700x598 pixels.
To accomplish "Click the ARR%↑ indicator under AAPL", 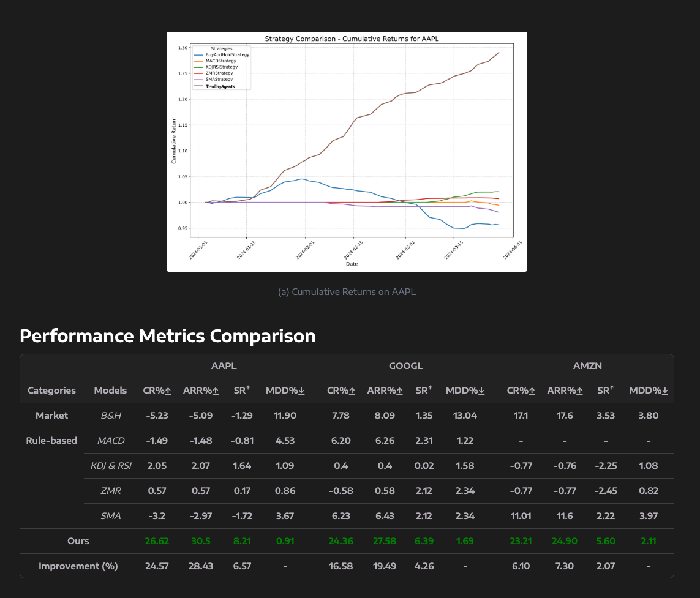I will point(216,390).
